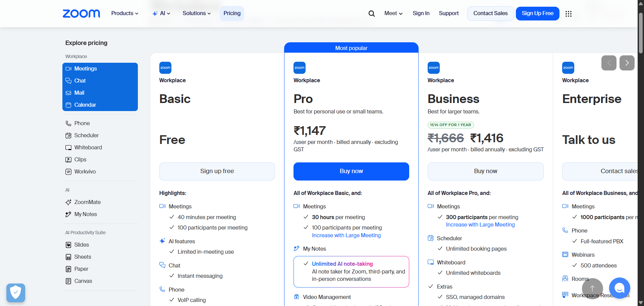Select Mail in the sidebar

(x=100, y=93)
